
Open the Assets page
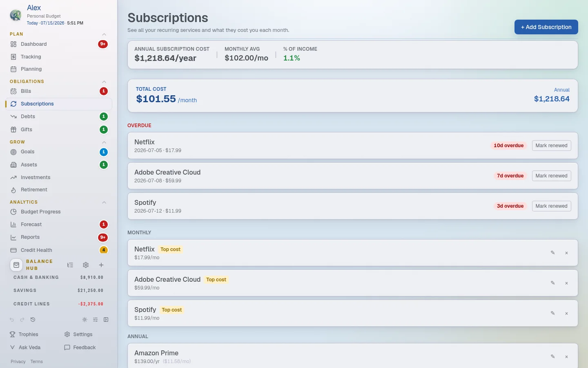click(x=59, y=165)
